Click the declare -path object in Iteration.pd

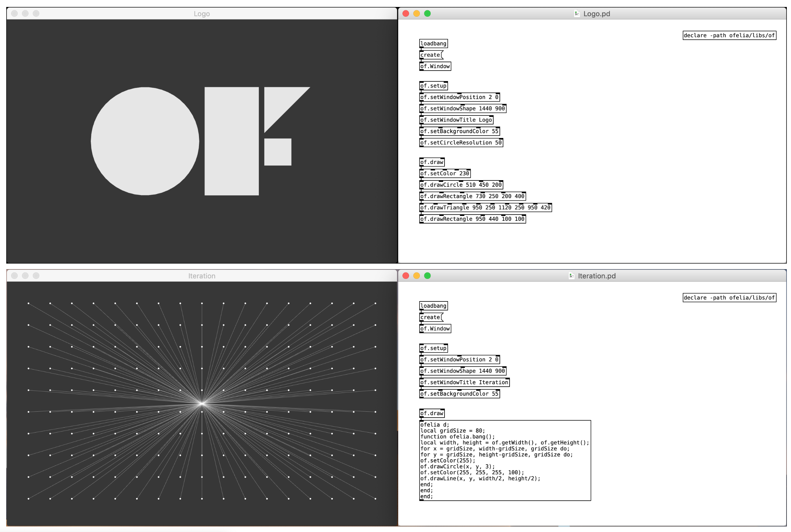[729, 298]
